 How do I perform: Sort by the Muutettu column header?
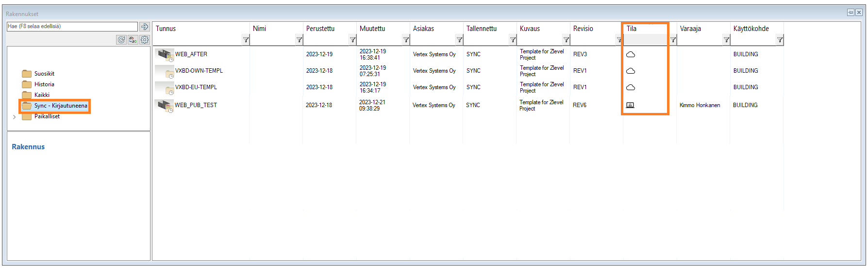pyautogui.click(x=372, y=29)
